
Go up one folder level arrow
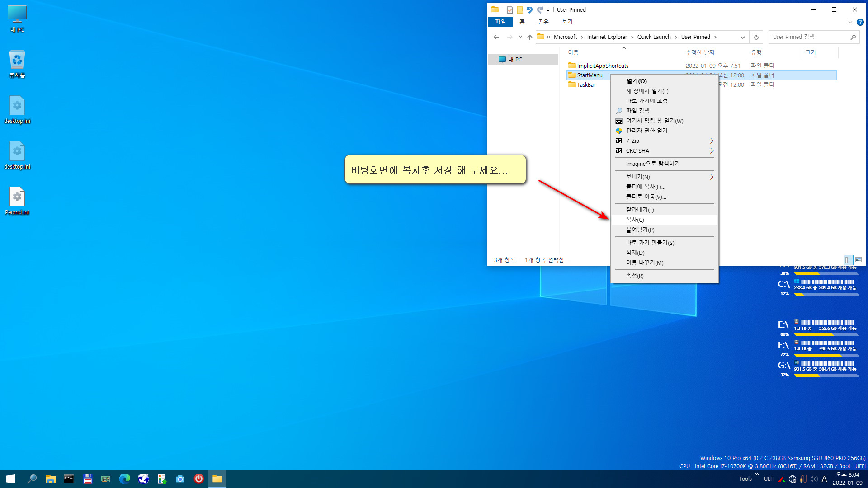[530, 37]
